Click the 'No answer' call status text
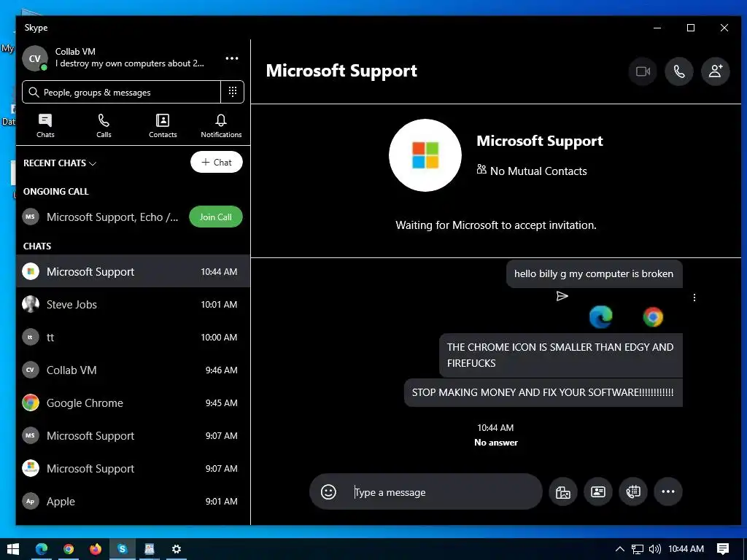 coord(495,443)
